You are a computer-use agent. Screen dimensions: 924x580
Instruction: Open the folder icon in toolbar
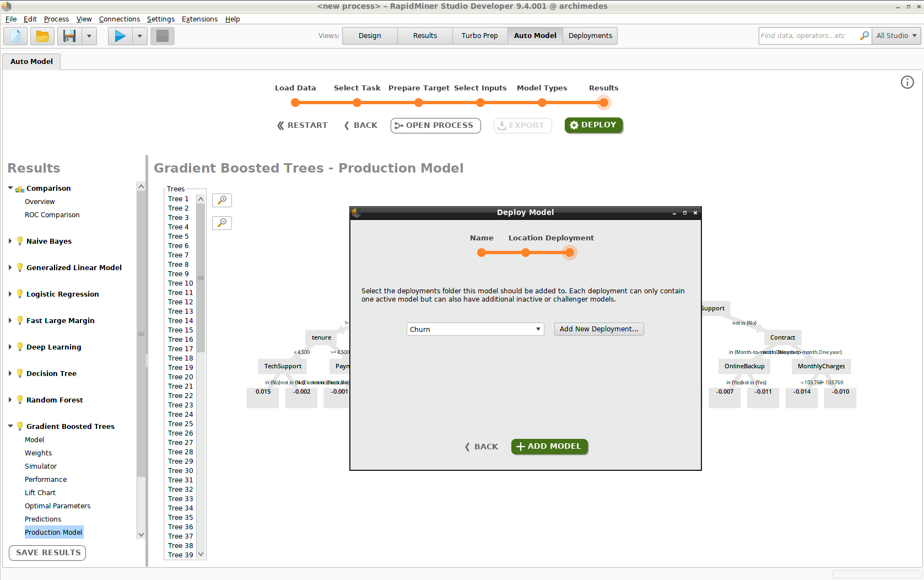coord(42,36)
